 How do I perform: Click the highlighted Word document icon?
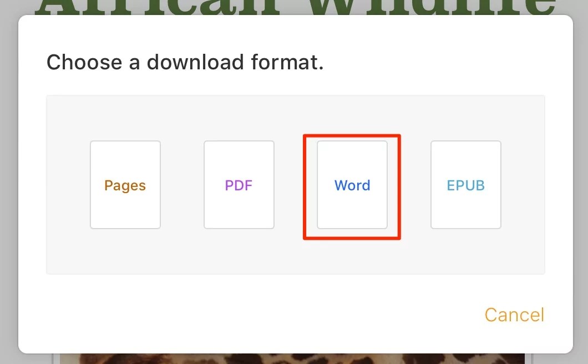tap(352, 185)
